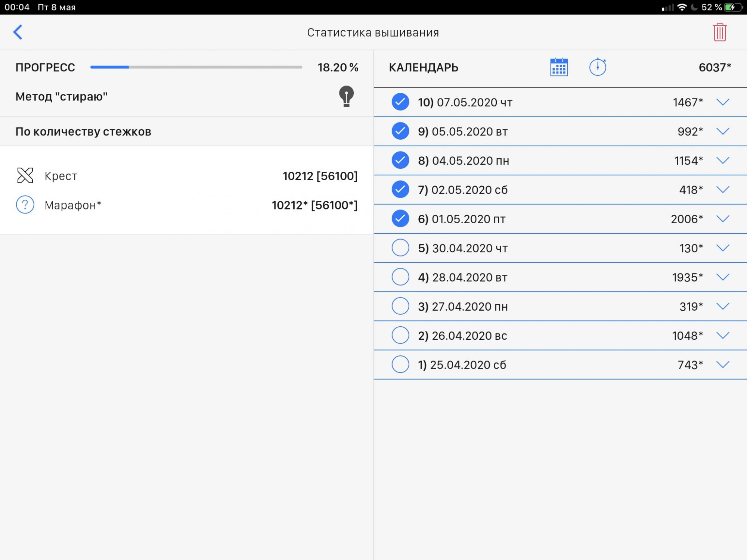Uncheck the 07.05.2020 чт entry

(400, 102)
